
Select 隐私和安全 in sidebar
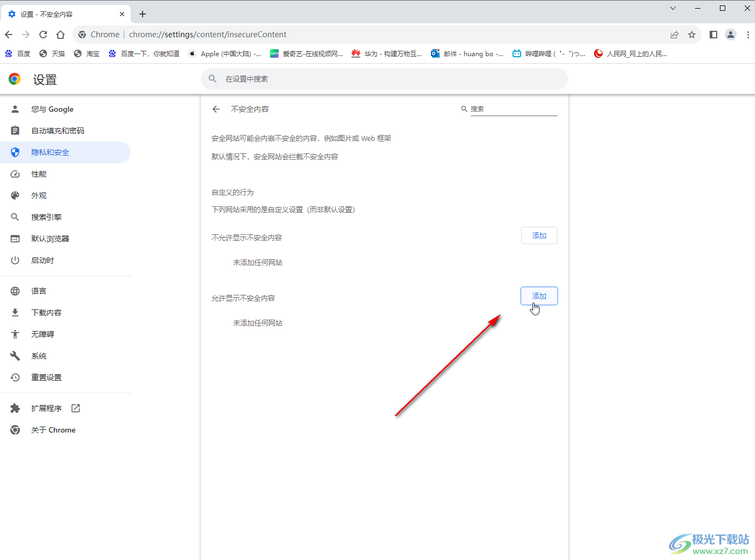(x=50, y=152)
